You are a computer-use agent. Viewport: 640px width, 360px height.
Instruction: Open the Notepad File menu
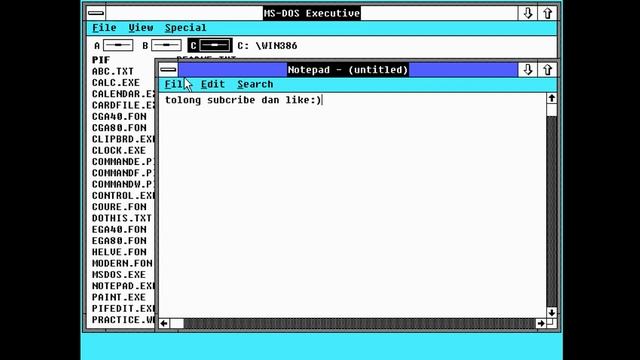coord(176,84)
